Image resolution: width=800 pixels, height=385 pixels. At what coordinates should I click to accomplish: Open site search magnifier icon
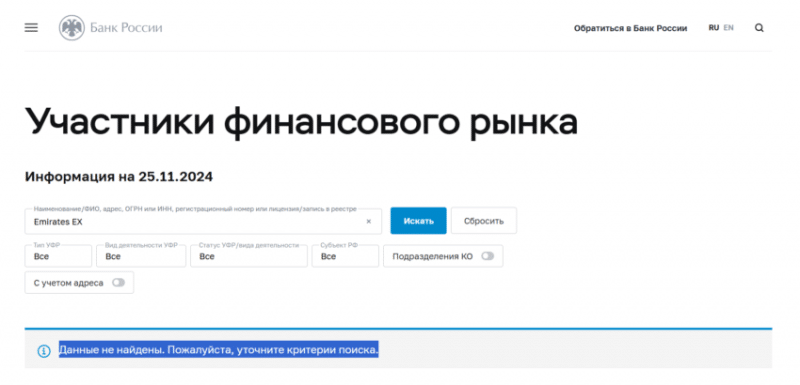(759, 28)
